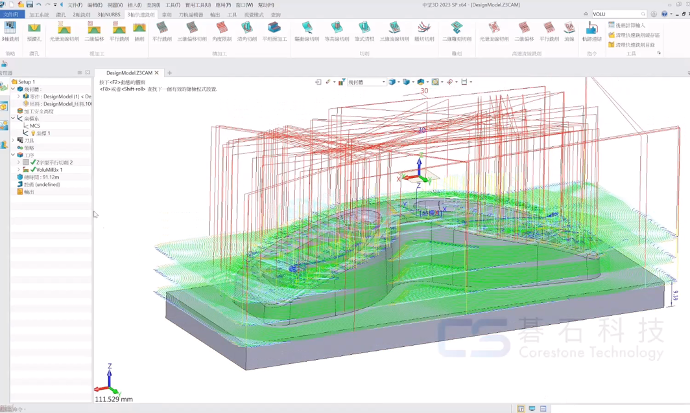Viewport: 690px width, 413px height.
Task: Open the DesignModel.Z3CAM document tab
Action: [x=131, y=73]
